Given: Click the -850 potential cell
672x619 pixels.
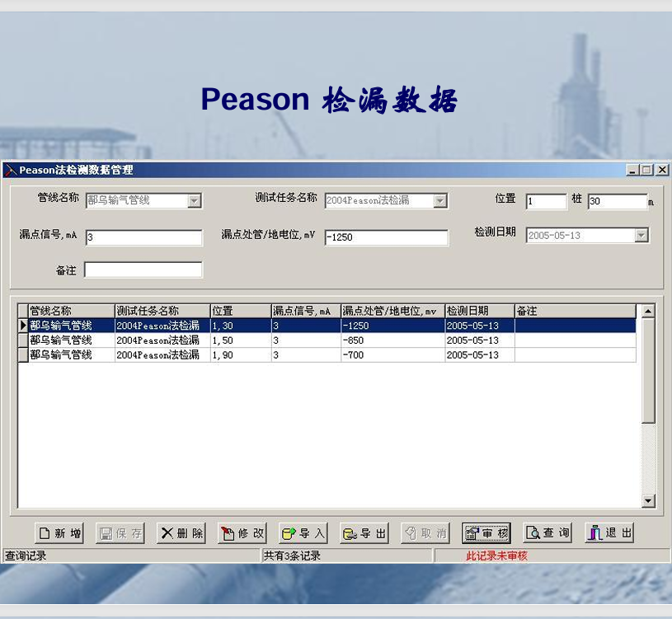Looking at the screenshot, I should (393, 340).
